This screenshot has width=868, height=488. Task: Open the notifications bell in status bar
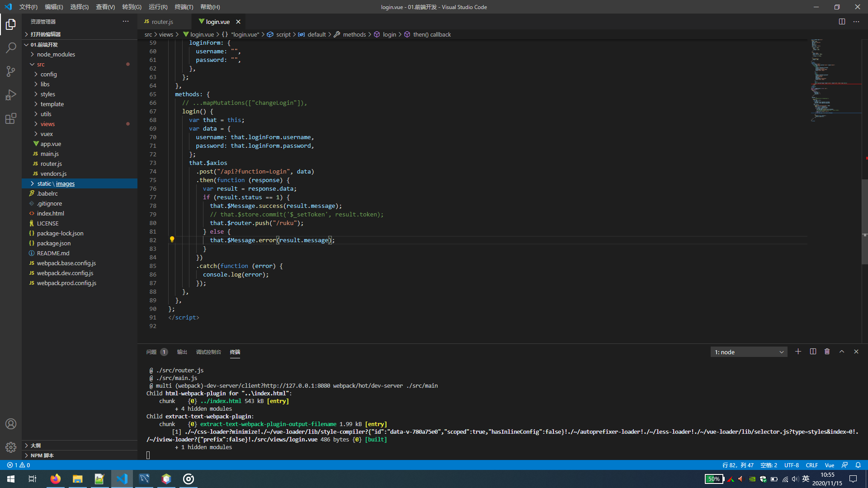(858, 465)
